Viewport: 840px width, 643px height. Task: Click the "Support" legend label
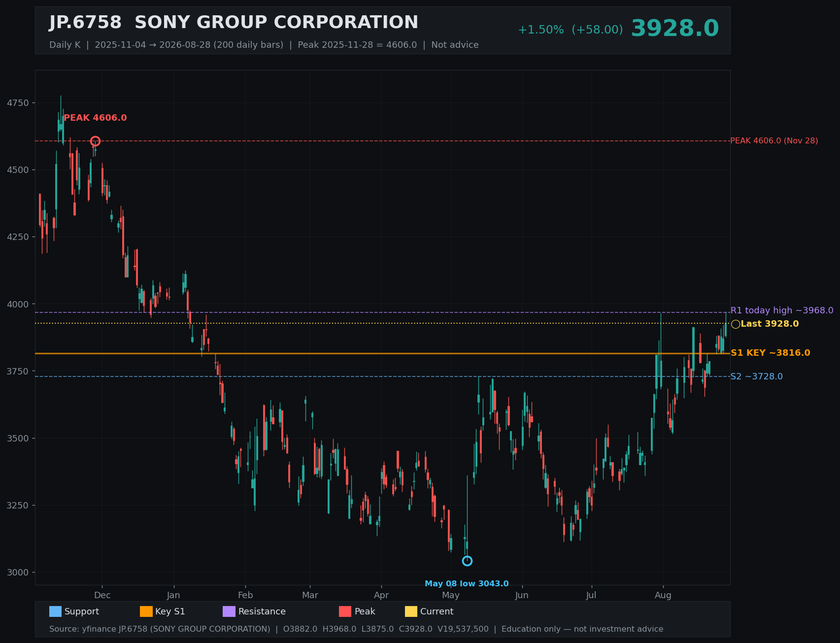point(82,611)
